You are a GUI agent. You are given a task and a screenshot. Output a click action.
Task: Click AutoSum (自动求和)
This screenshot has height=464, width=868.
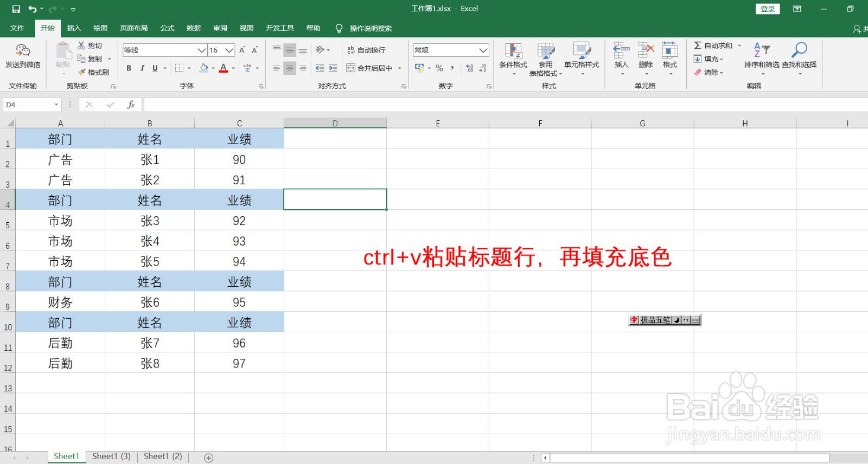coord(713,46)
